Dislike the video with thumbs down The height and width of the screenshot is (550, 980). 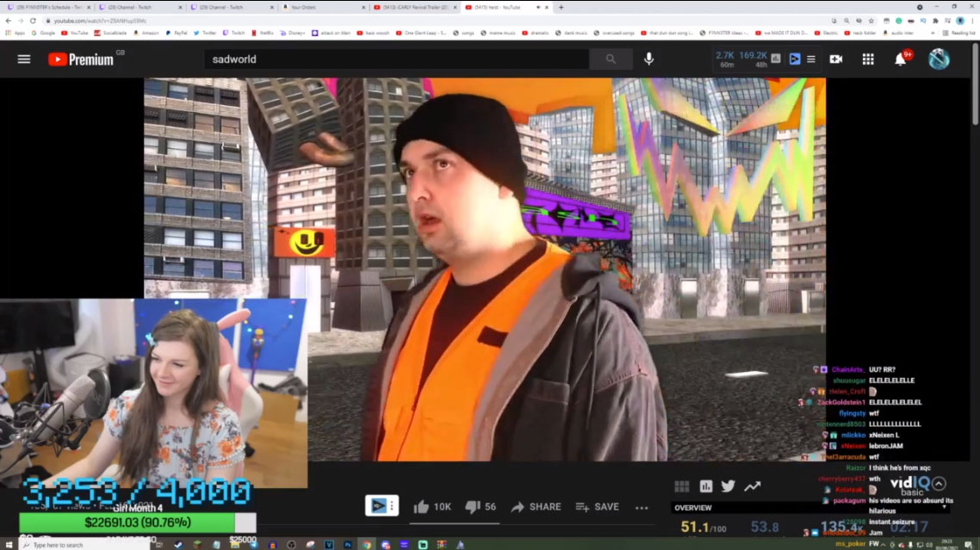click(473, 507)
